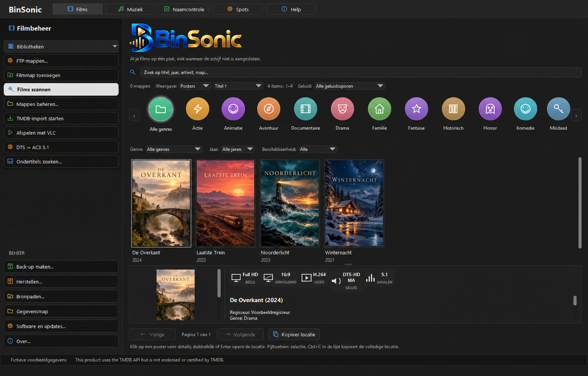Open the Genre filter dropdown
Screen dimensions: 588x376
point(174,149)
